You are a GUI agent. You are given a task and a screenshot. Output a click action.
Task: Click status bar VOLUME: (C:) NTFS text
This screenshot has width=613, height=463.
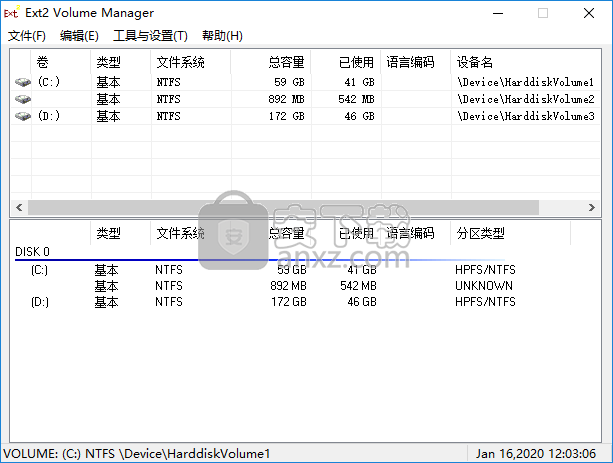137,454
